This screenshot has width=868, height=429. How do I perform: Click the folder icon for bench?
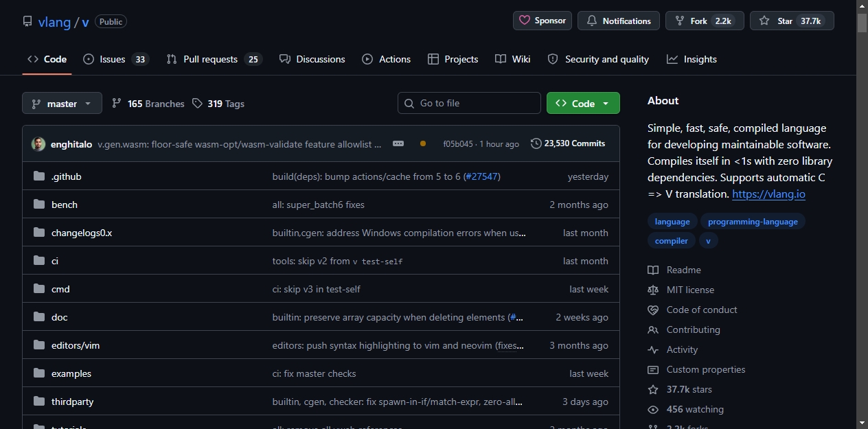point(39,205)
